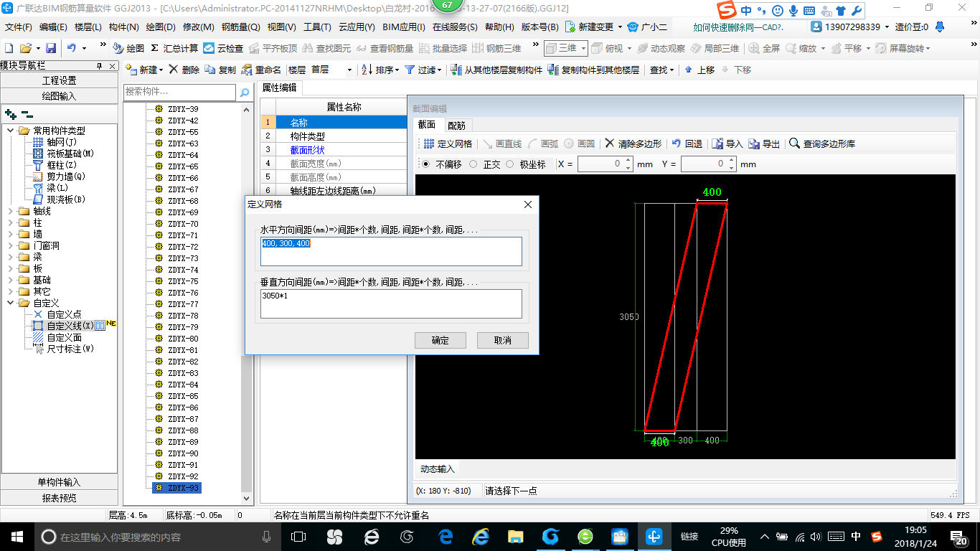Run 汇总计算 summary calculation
The image size is (980, 551).
point(174,48)
